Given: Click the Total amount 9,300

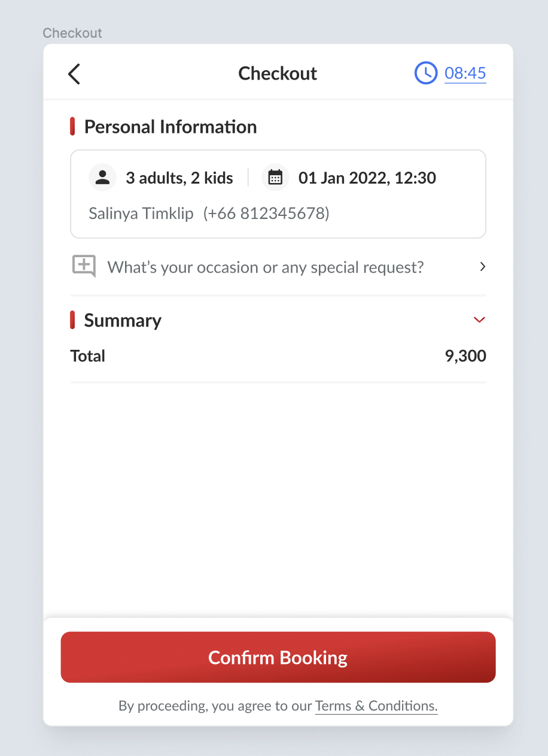Looking at the screenshot, I should (465, 356).
